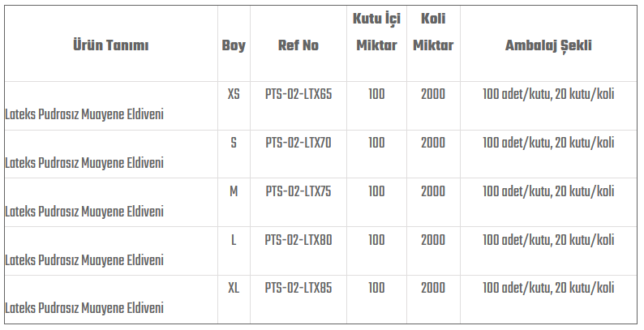
Task: Click the "Boy" column header
Action: click(x=234, y=45)
